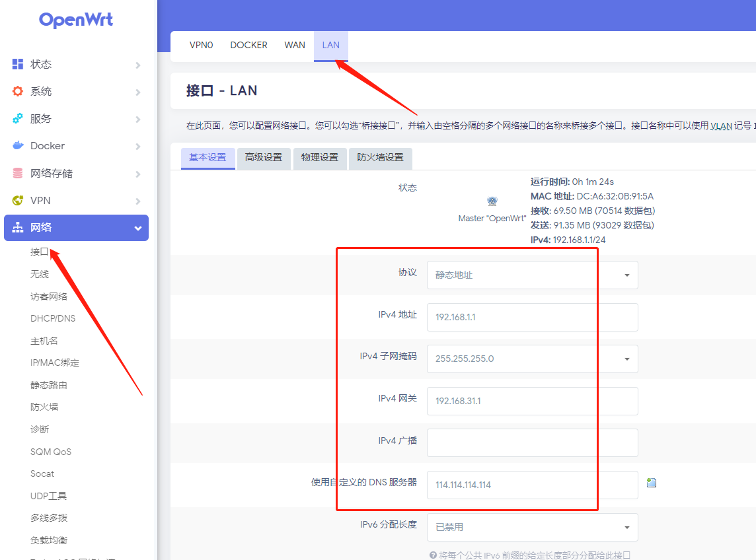Click the VPN icon in sidebar
The image size is (756, 560).
click(18, 201)
